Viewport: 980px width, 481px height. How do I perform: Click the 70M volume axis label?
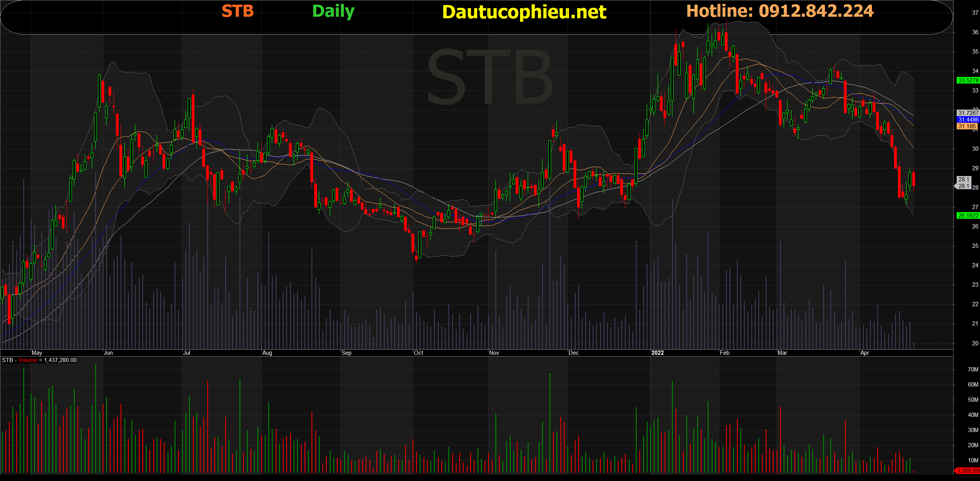[973, 369]
